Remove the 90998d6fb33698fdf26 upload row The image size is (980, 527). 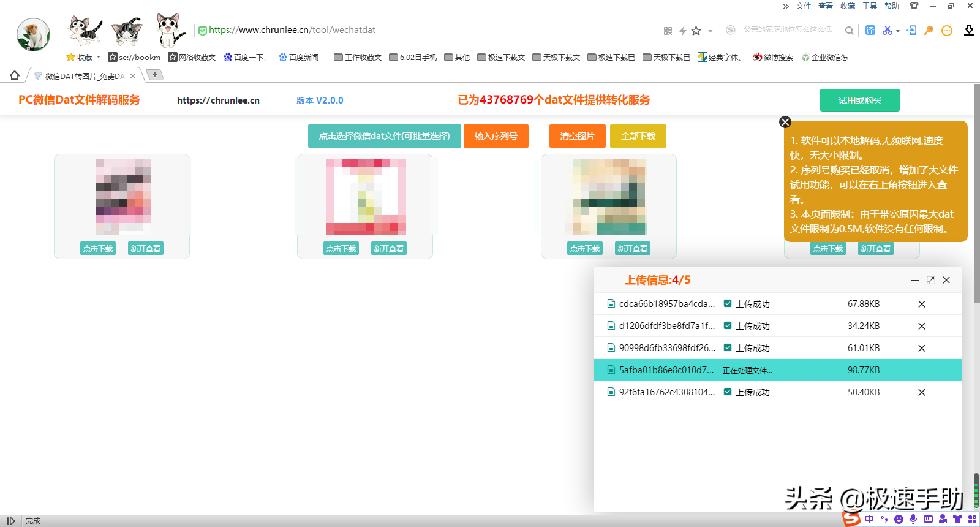pyautogui.click(x=922, y=348)
